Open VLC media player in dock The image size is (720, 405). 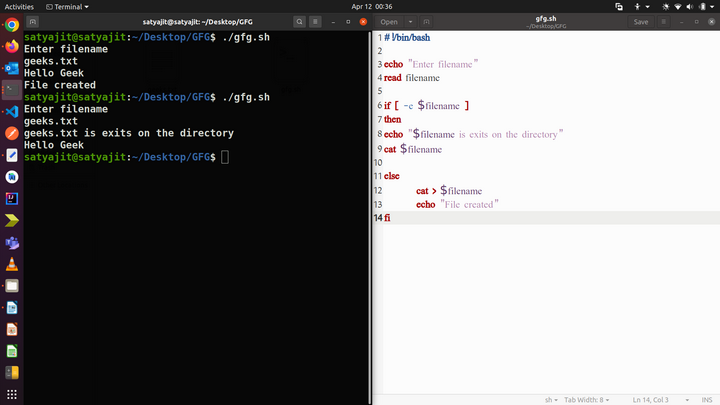coord(11,264)
